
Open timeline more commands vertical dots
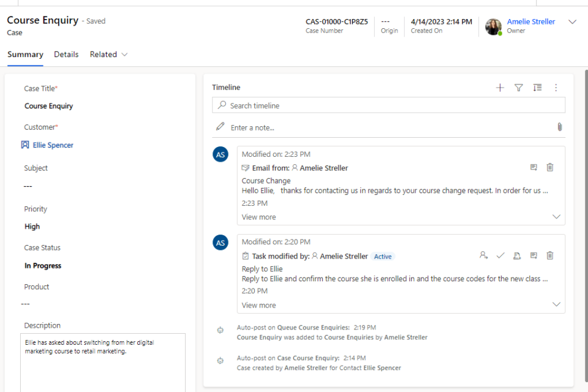click(x=556, y=88)
